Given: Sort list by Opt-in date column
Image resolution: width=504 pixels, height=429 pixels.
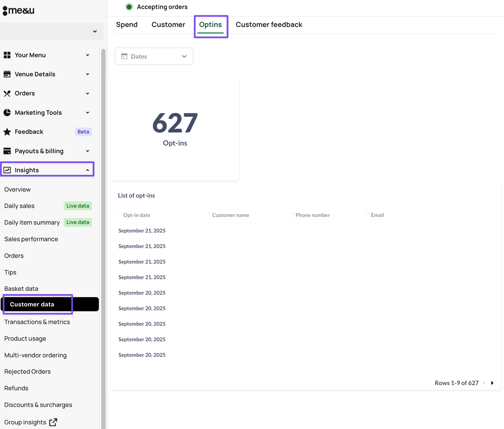Looking at the screenshot, I should pyautogui.click(x=136, y=215).
